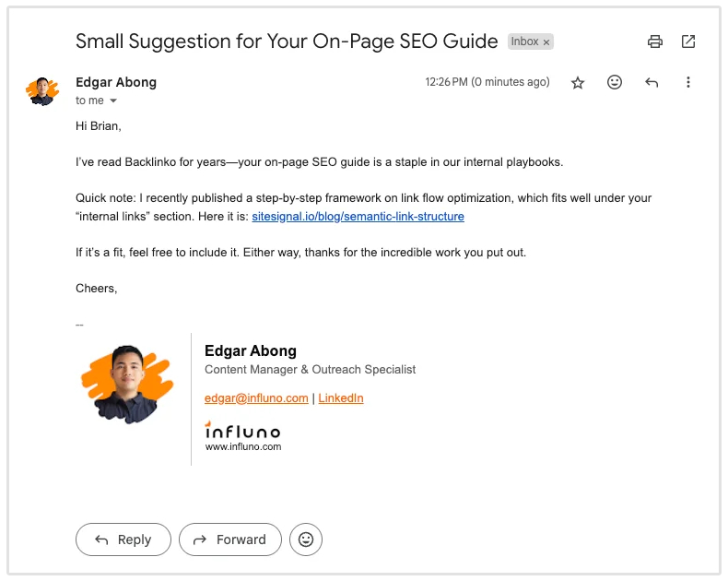Open email in new window
This screenshot has height=581, width=728.
tap(688, 41)
